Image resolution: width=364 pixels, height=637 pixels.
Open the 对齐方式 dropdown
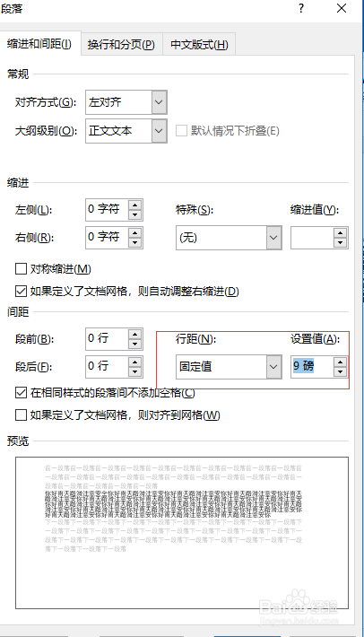point(126,102)
